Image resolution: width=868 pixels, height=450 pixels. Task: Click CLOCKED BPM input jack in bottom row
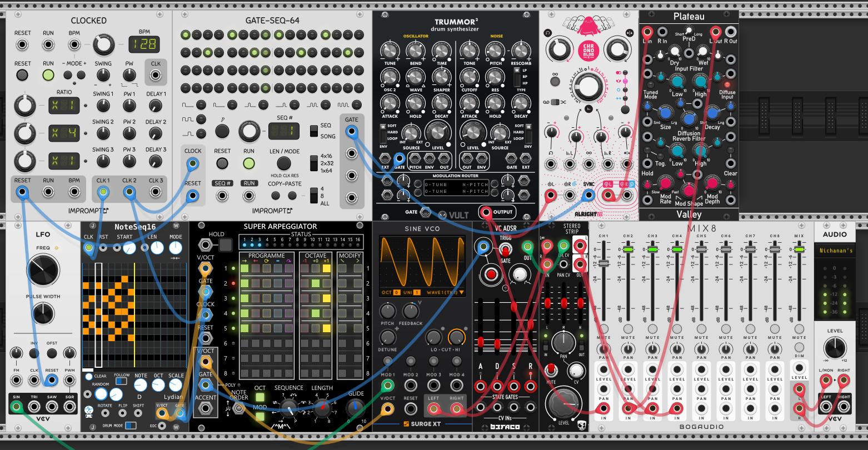[x=75, y=192]
